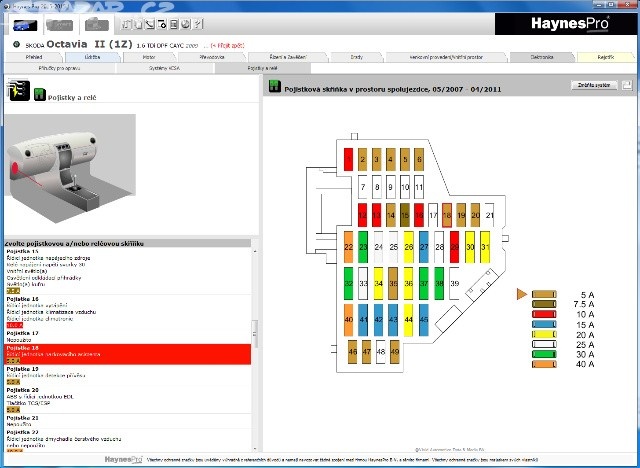
Task: Select yellow fuse 44 in the diagram
Action: click(409, 320)
